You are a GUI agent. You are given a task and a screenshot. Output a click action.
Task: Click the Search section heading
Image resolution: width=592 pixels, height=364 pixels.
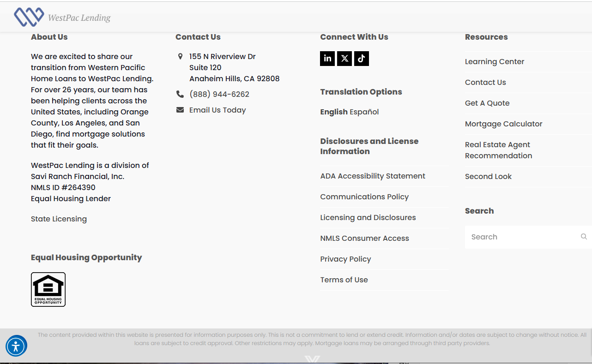[x=479, y=211]
